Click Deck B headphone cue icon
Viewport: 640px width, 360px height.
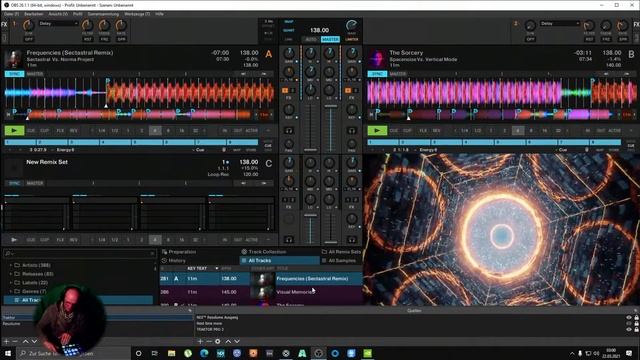pyautogui.click(x=352, y=131)
